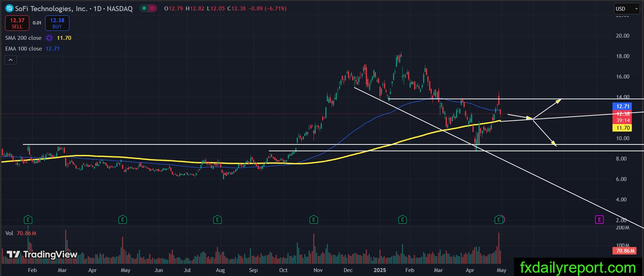Open the USD currency dropdown

[x=627, y=9]
